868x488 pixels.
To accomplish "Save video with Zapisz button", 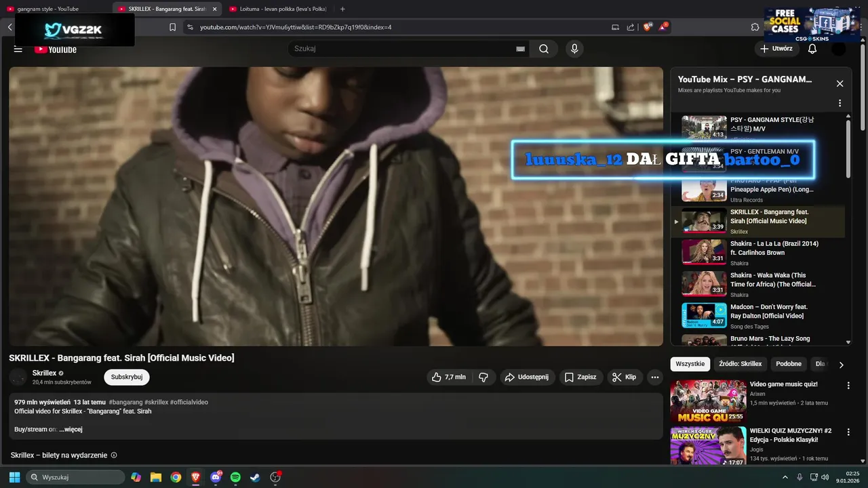I will (x=580, y=377).
